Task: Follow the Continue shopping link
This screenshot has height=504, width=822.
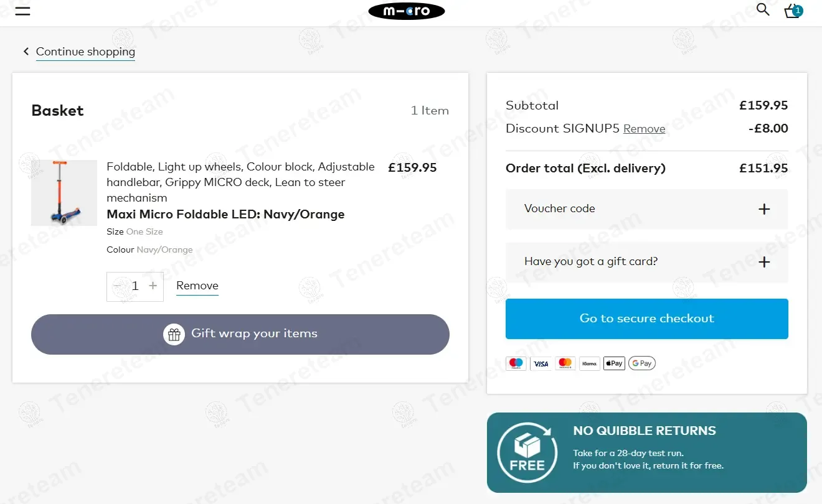Action: (x=85, y=52)
